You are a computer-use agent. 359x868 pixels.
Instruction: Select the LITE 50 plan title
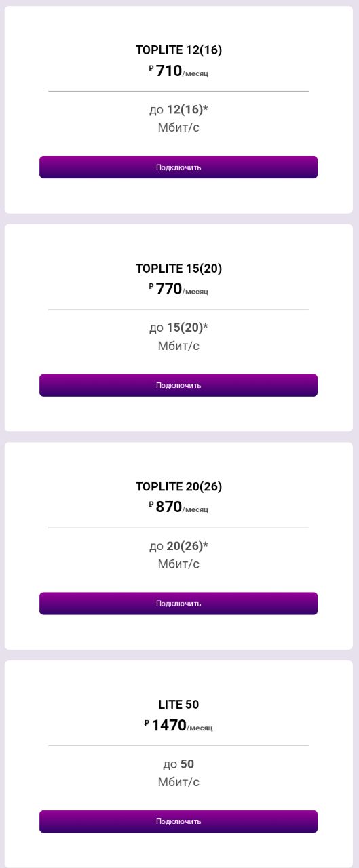[178, 705]
